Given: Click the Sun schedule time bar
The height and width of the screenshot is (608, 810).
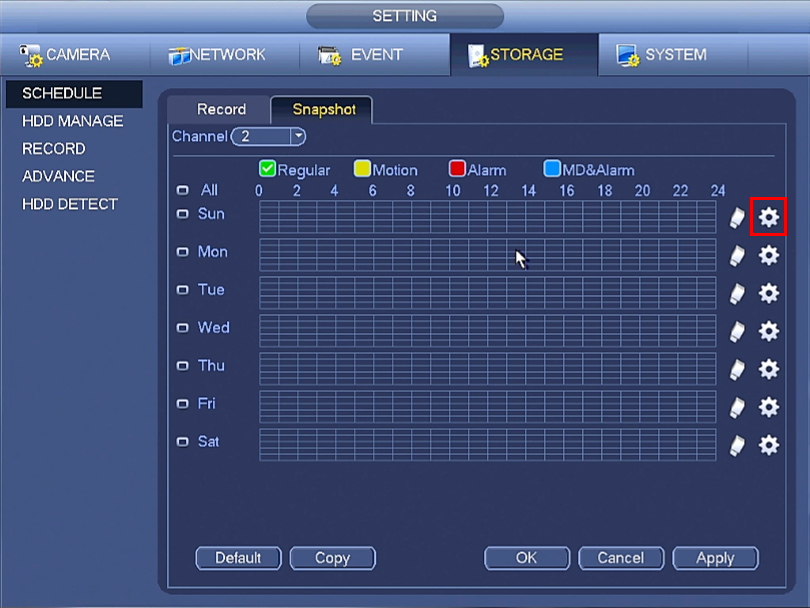Looking at the screenshot, I should [488, 217].
